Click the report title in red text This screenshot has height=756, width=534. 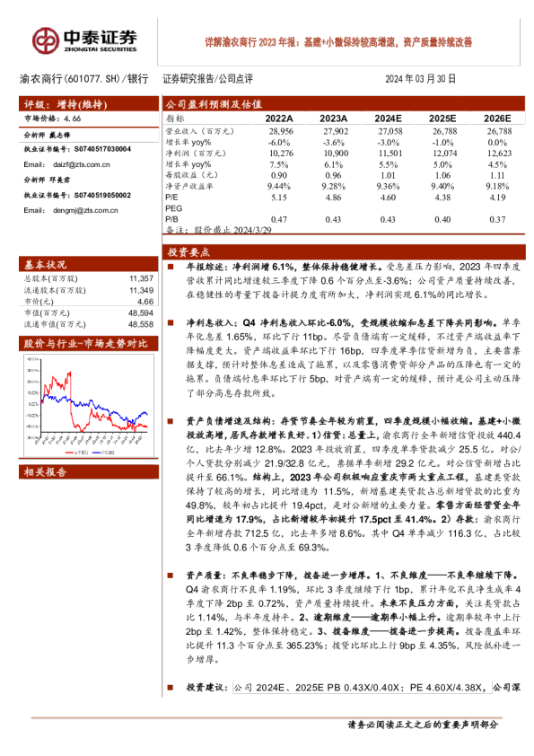pyautogui.click(x=338, y=42)
